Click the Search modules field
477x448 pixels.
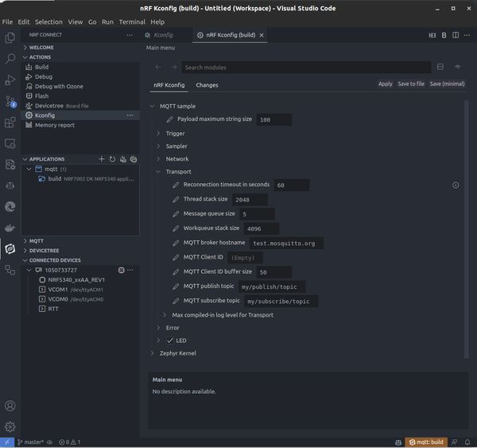(x=306, y=68)
